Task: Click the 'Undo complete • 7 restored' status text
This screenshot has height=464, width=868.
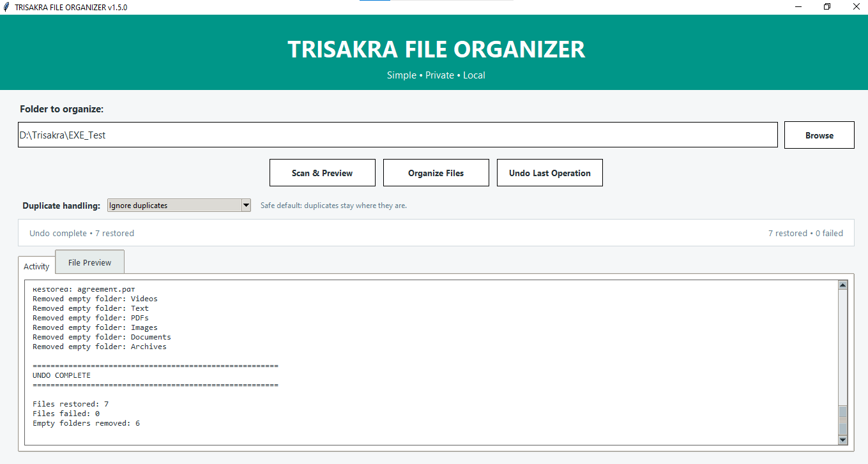Action: coord(82,233)
